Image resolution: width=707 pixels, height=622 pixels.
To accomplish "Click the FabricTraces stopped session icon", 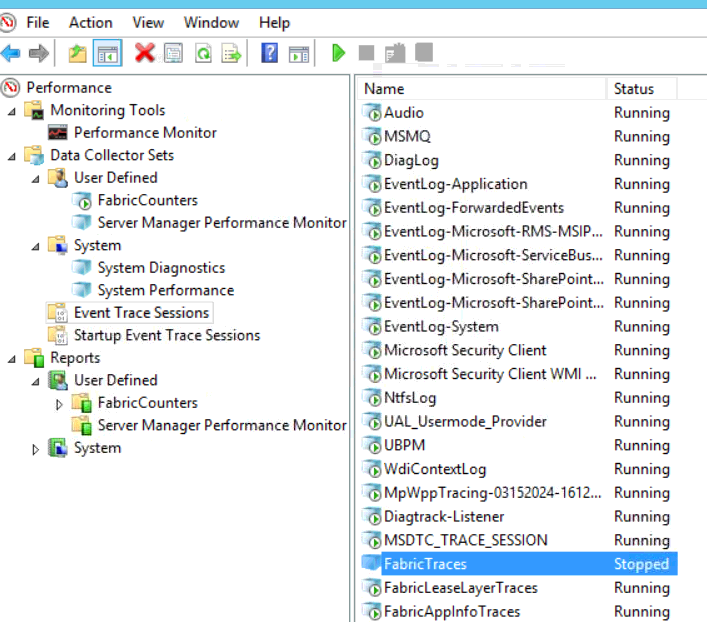I will pyautogui.click(x=372, y=563).
